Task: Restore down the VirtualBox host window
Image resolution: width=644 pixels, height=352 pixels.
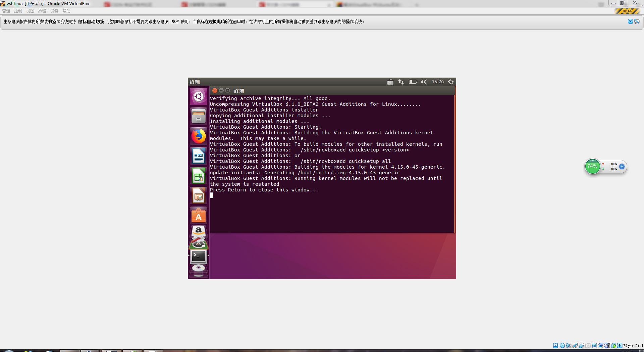Action: point(622,3)
